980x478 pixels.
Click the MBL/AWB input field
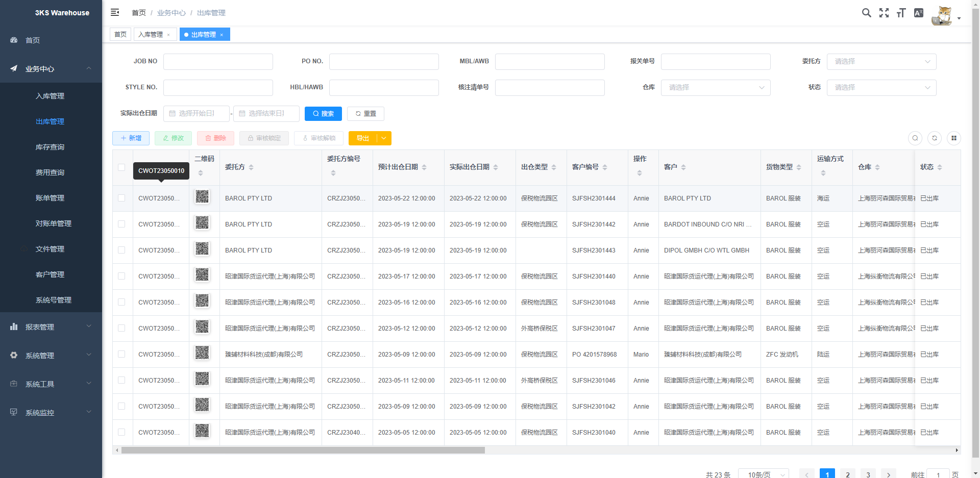pos(550,61)
